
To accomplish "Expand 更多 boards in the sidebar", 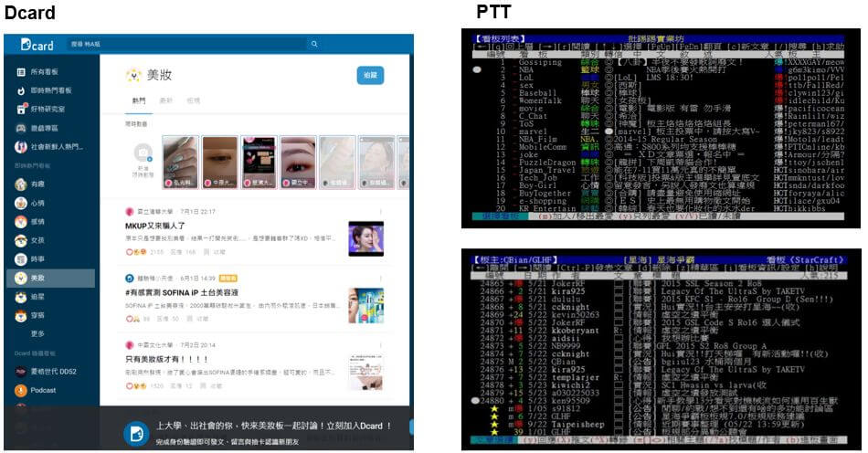I will click(x=37, y=333).
